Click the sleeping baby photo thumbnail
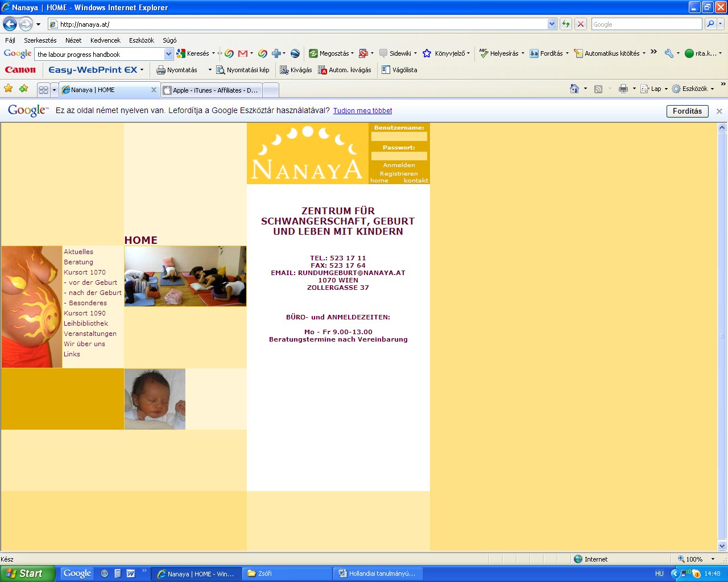Viewport: 728px width, 582px height. (155, 399)
